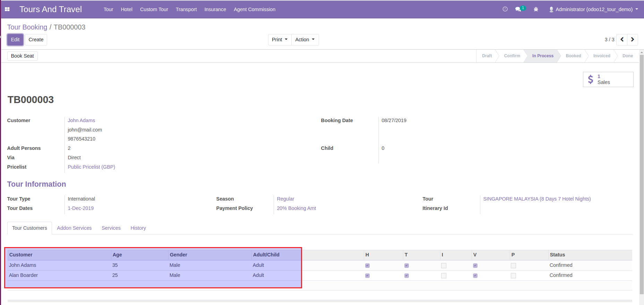Open John Adams customer link

pos(81,120)
